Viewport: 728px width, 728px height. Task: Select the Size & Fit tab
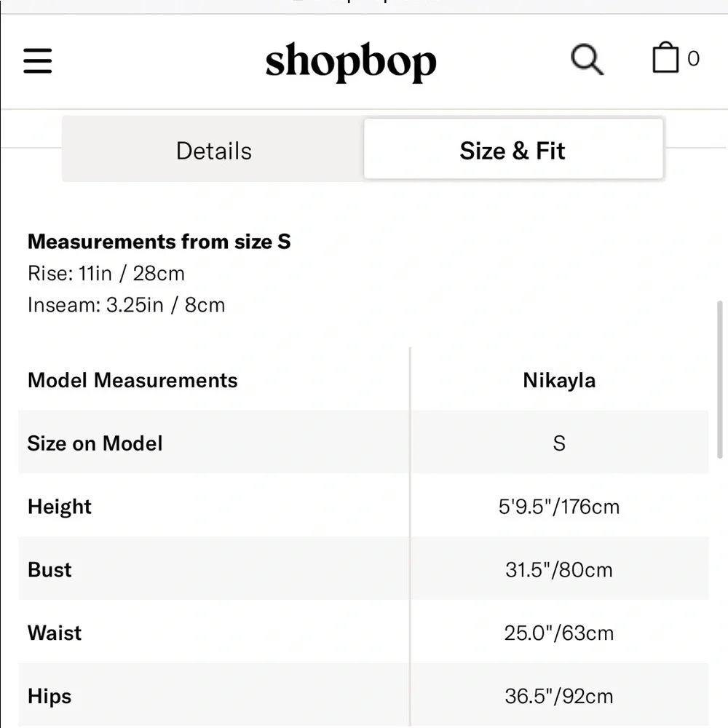tap(513, 149)
